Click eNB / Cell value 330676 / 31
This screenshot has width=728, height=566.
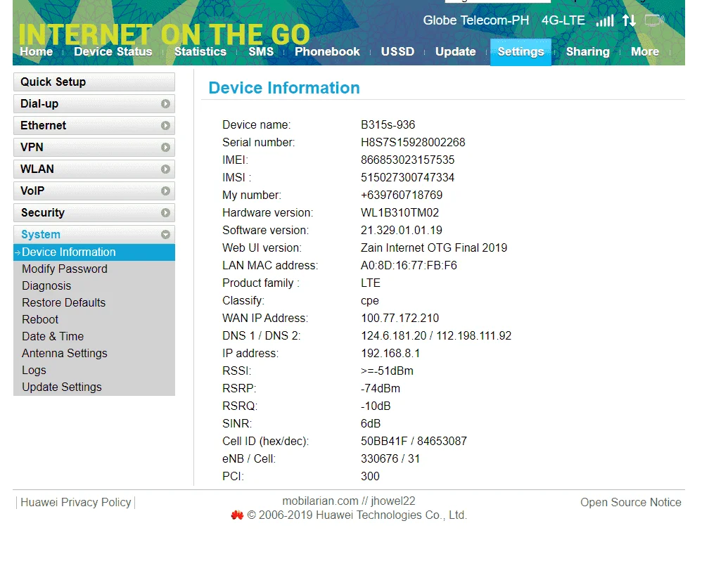click(x=390, y=459)
